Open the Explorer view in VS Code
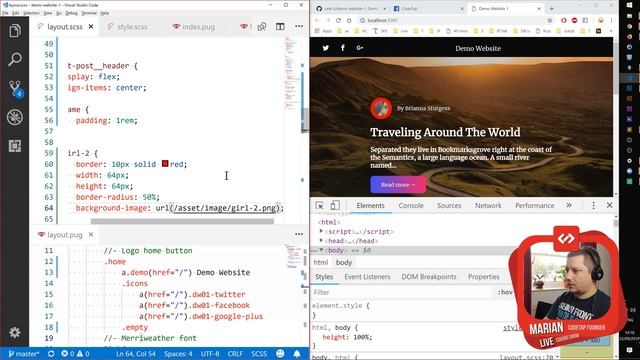The height and width of the screenshot is (360, 640). click(15, 31)
